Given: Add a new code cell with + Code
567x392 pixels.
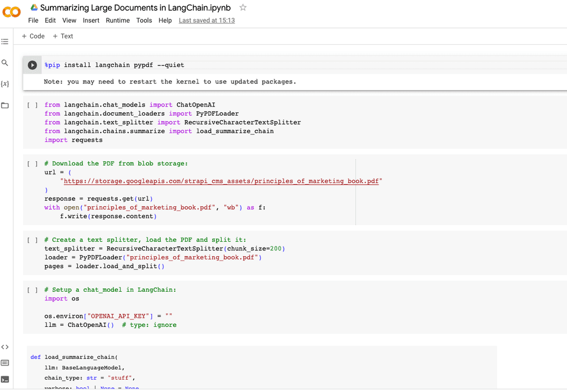Looking at the screenshot, I should pyautogui.click(x=33, y=36).
